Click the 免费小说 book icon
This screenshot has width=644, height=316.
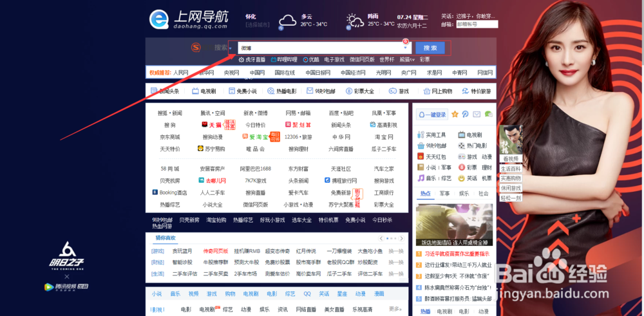coord(232,91)
